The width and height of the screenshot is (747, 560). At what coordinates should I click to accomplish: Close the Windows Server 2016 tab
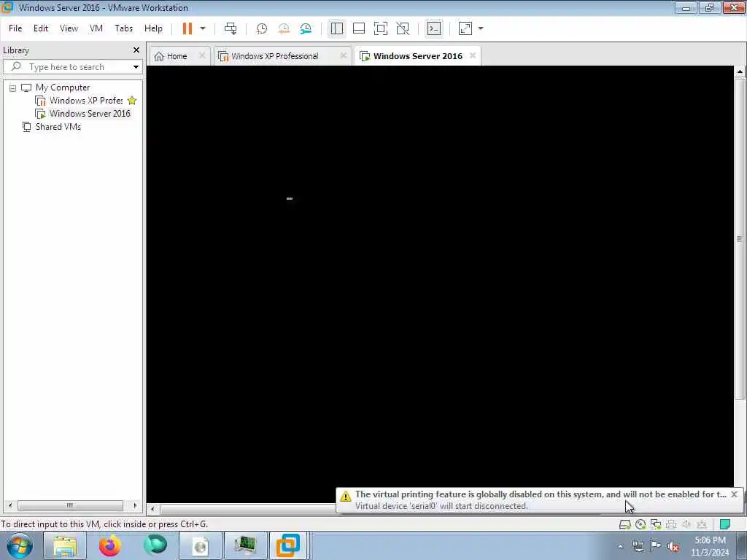point(473,55)
